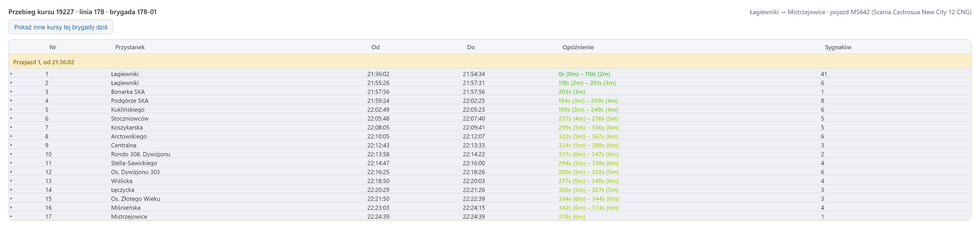The width and height of the screenshot is (980, 237).
Task: Expand row 1 Łagiewniki details
Action: pos(12,73)
